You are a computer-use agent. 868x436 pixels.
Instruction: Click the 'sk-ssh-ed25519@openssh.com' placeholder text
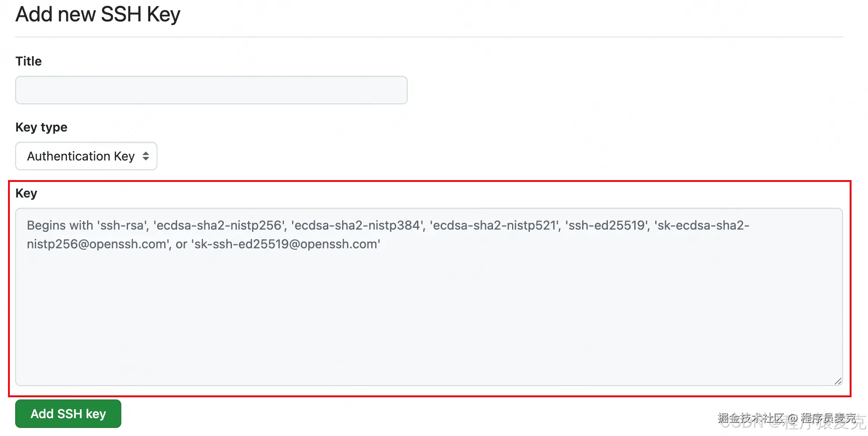(x=285, y=244)
